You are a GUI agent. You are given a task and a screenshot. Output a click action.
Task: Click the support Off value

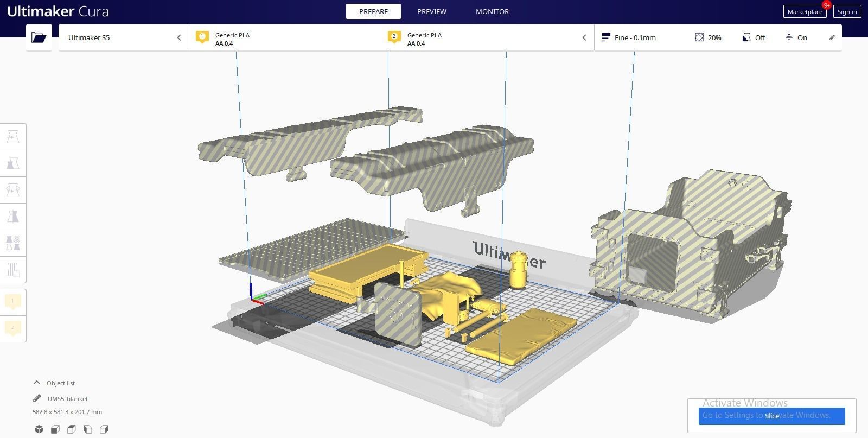[x=760, y=37]
